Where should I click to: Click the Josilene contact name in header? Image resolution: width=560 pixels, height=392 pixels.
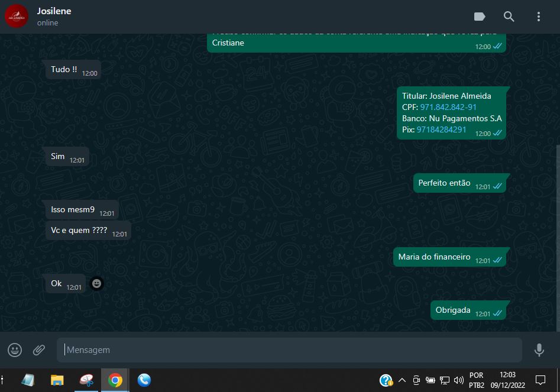(x=54, y=11)
